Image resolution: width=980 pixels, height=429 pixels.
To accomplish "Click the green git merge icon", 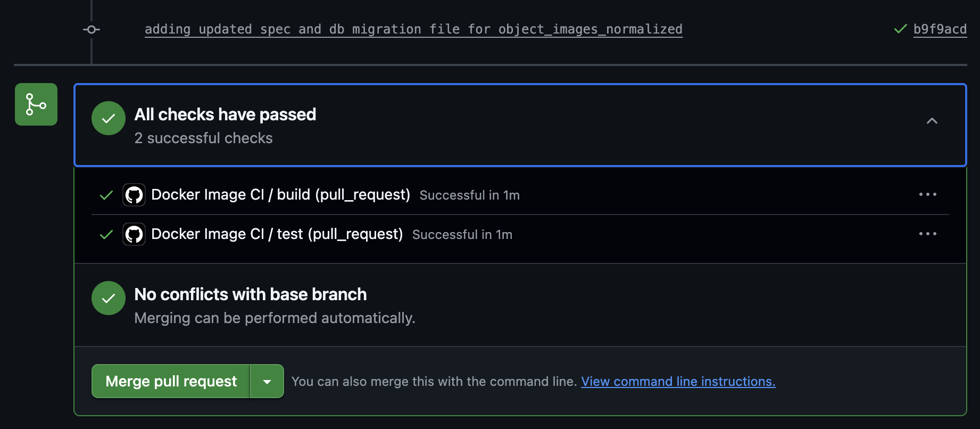I will tap(36, 104).
